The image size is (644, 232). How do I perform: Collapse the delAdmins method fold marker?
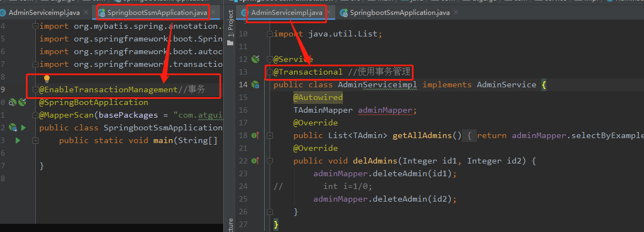click(x=270, y=161)
